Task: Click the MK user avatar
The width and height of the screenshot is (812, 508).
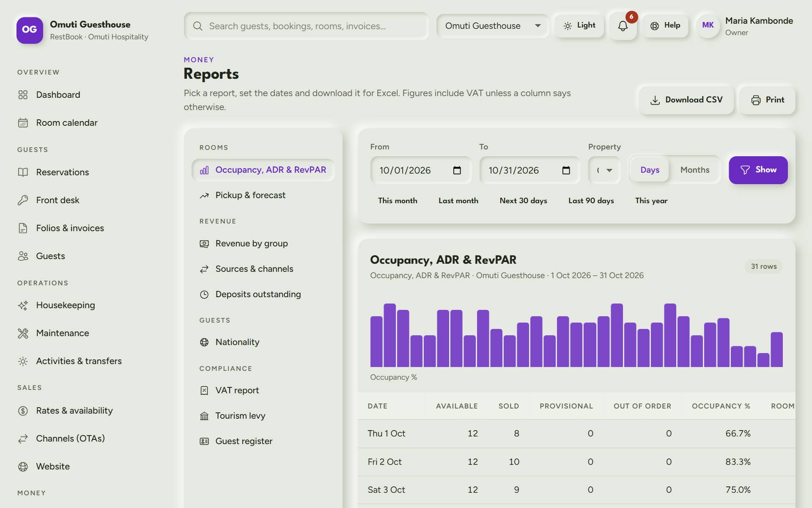Action: click(708, 26)
